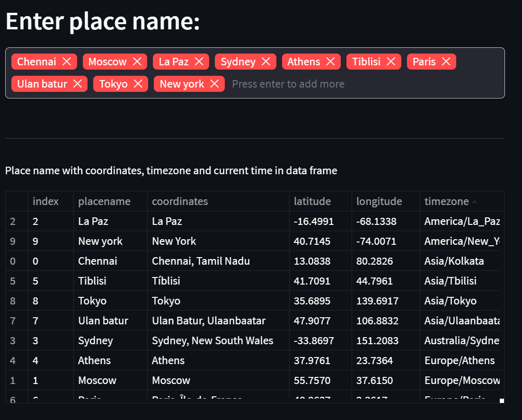Toggle sorting by the index column
Screen dimensions: 522x420
[45, 201]
